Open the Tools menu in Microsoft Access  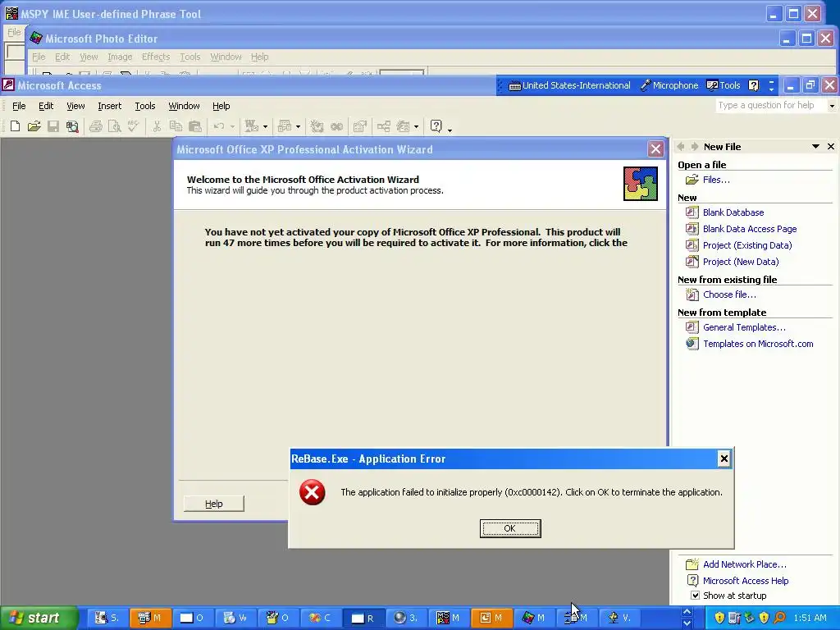[144, 106]
